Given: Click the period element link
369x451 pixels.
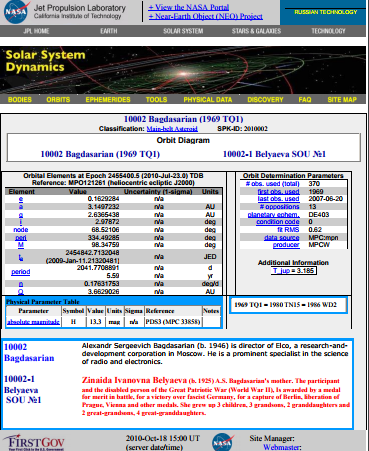Looking at the screenshot, I should (x=21, y=272).
